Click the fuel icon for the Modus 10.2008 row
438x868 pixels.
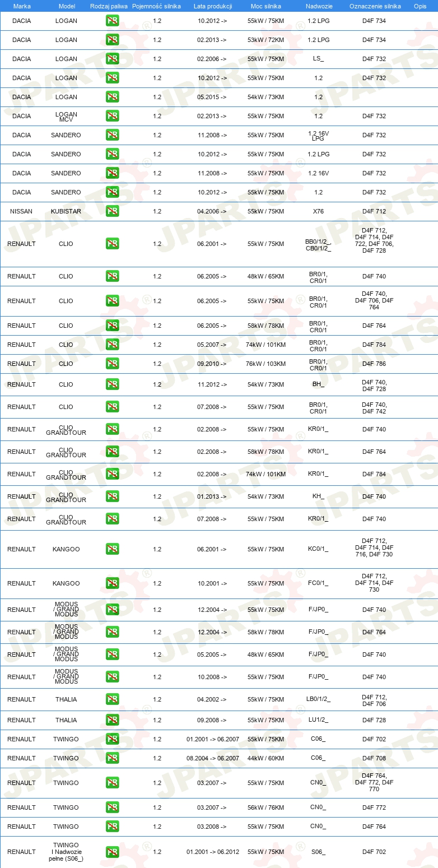[x=112, y=677]
